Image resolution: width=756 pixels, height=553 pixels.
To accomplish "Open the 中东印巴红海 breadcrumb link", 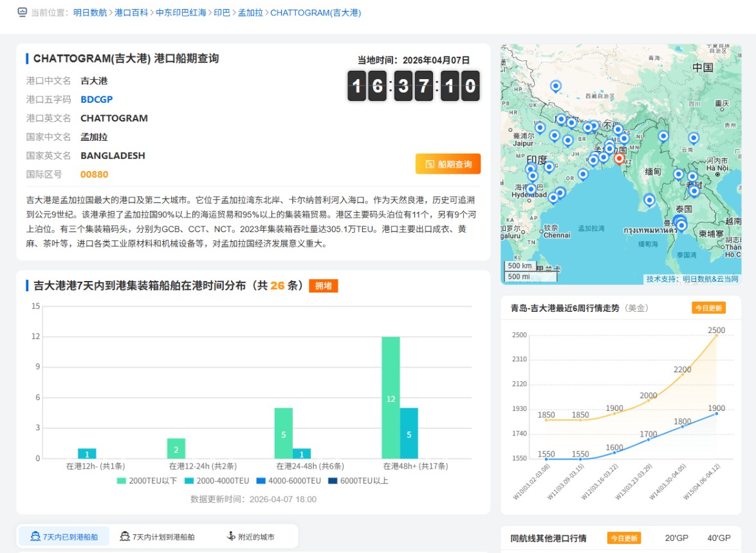I will [x=180, y=13].
